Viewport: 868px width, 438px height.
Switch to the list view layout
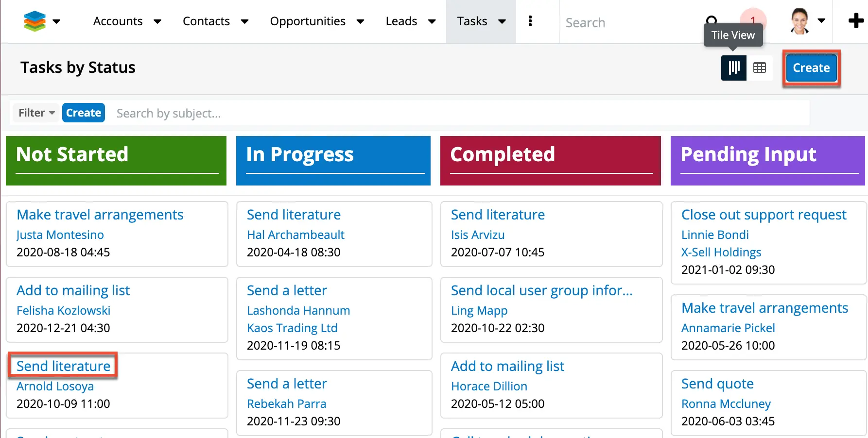[x=760, y=68]
